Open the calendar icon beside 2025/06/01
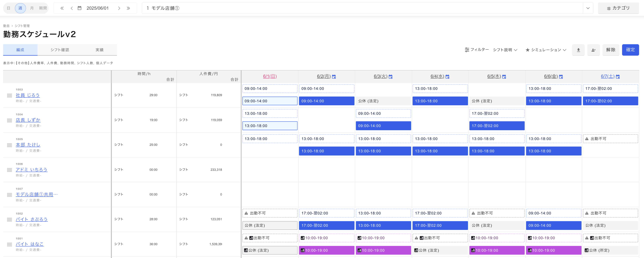 (x=79, y=8)
